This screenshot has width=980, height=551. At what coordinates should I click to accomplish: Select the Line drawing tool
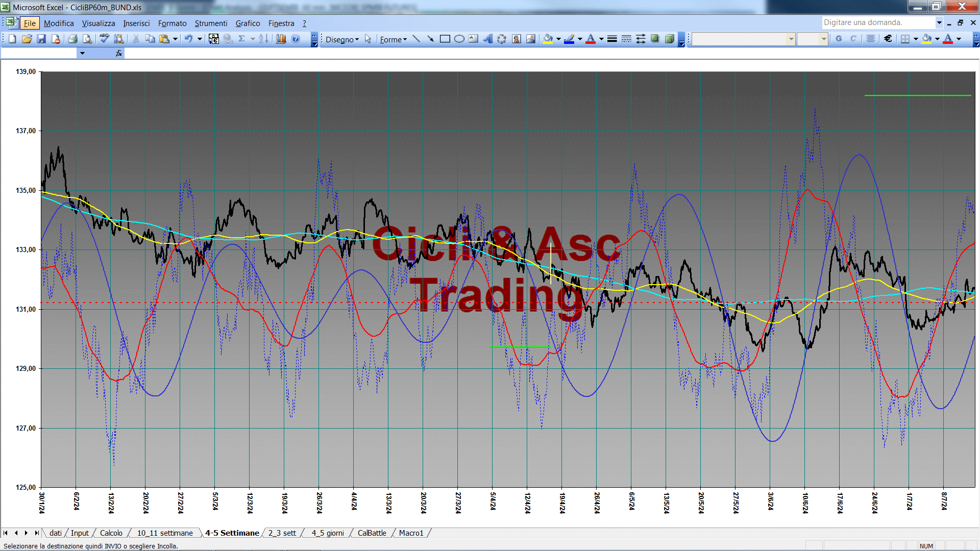click(x=416, y=39)
